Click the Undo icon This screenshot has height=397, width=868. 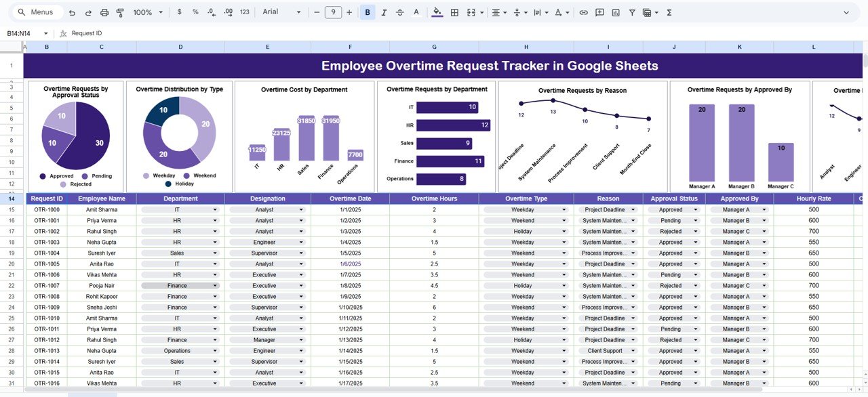click(x=72, y=12)
